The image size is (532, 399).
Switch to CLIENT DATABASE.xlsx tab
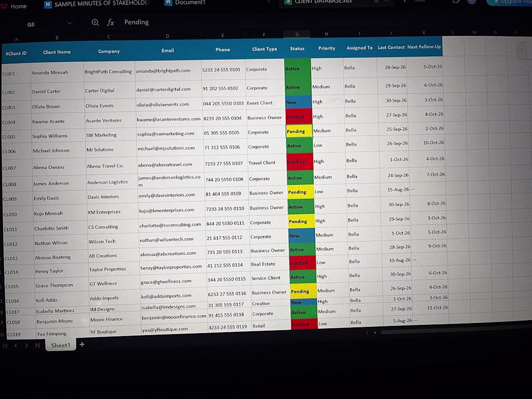(318, 2)
